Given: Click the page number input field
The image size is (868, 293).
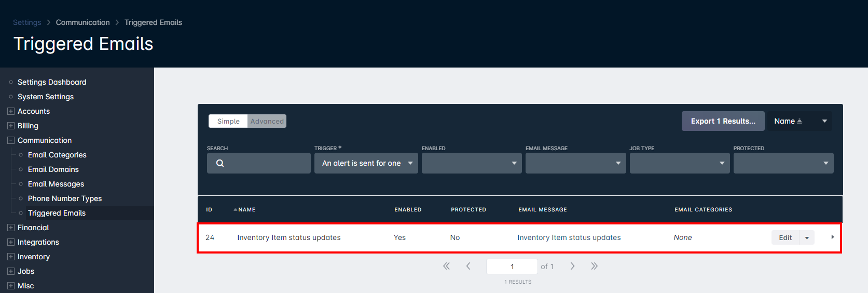Looking at the screenshot, I should pos(512,267).
